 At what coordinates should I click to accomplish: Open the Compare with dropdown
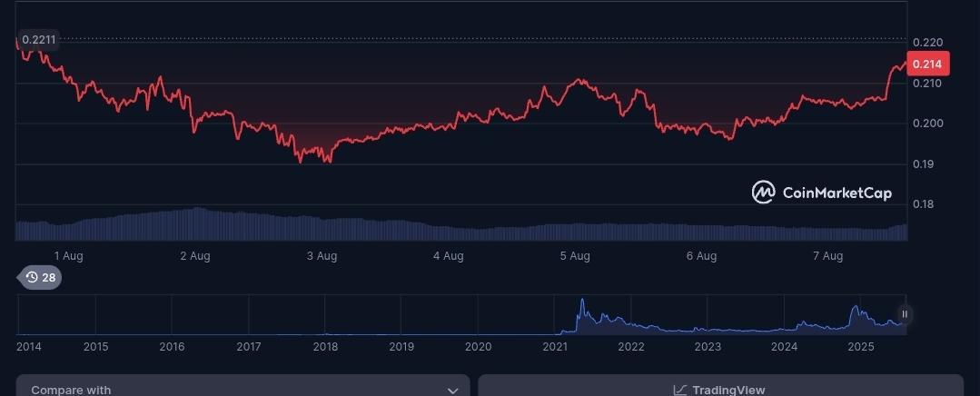[x=243, y=389]
